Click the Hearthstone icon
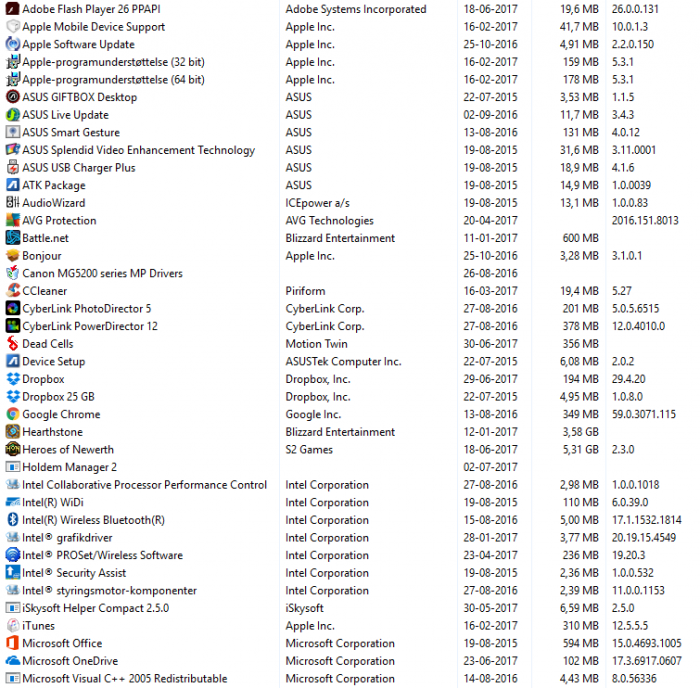This screenshot has height=688, width=700. coord(12,432)
